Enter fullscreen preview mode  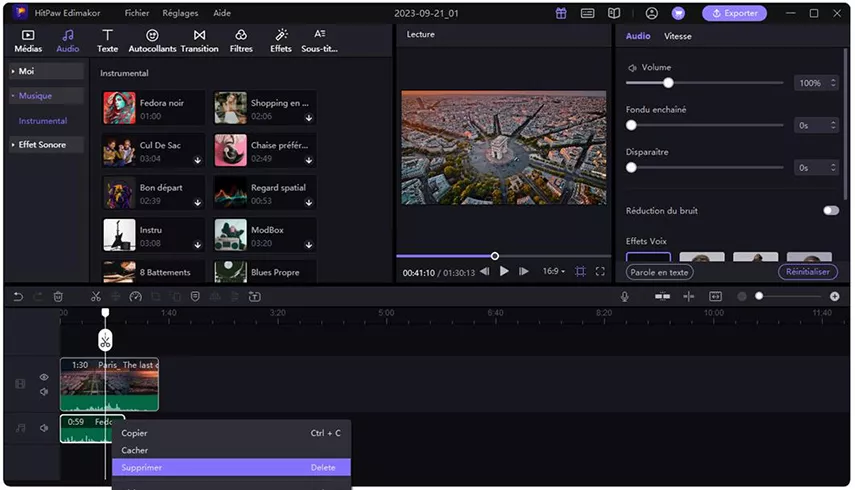click(600, 271)
